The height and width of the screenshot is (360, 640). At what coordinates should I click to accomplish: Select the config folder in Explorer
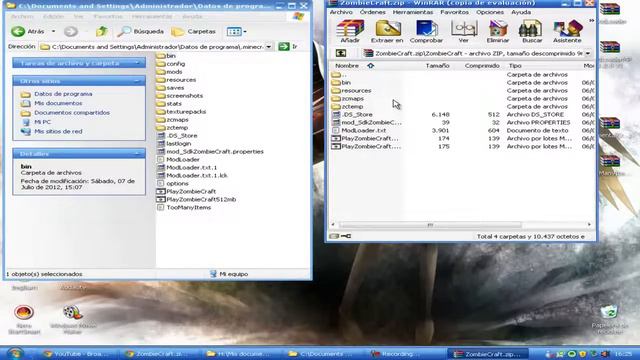[x=171, y=64]
